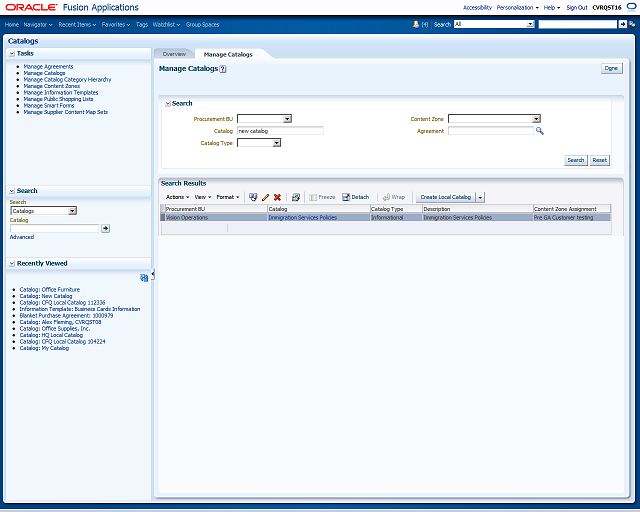Open the Personalization menu

[518, 7]
